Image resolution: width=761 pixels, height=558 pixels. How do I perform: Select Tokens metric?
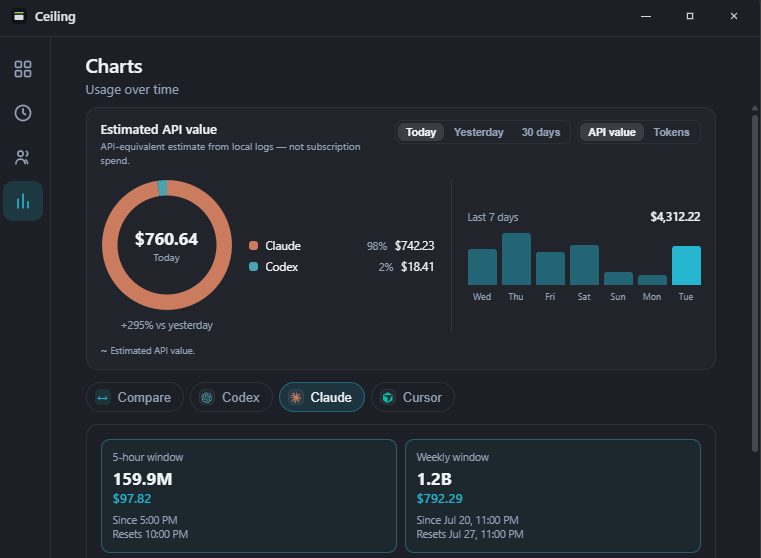pyautogui.click(x=671, y=132)
